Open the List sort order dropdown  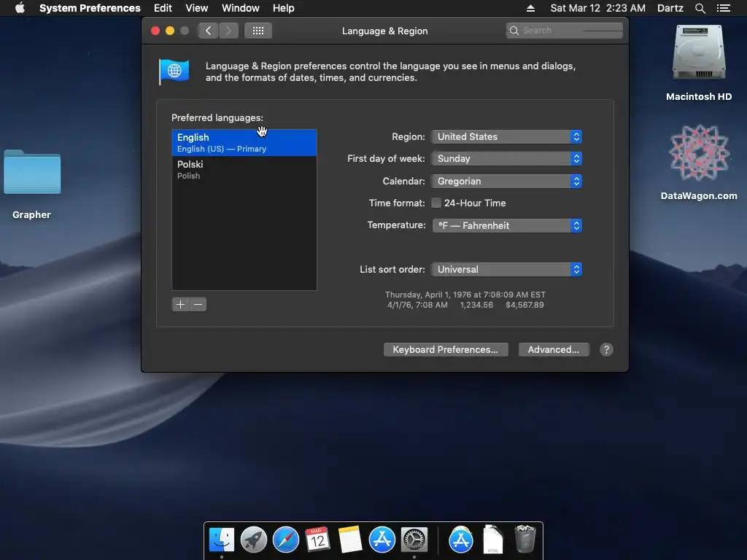(x=506, y=269)
